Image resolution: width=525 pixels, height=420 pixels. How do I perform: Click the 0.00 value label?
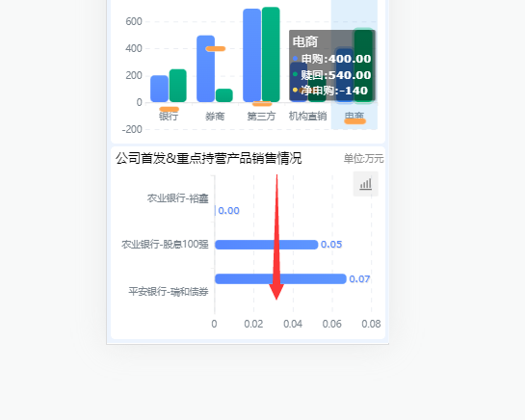point(228,211)
